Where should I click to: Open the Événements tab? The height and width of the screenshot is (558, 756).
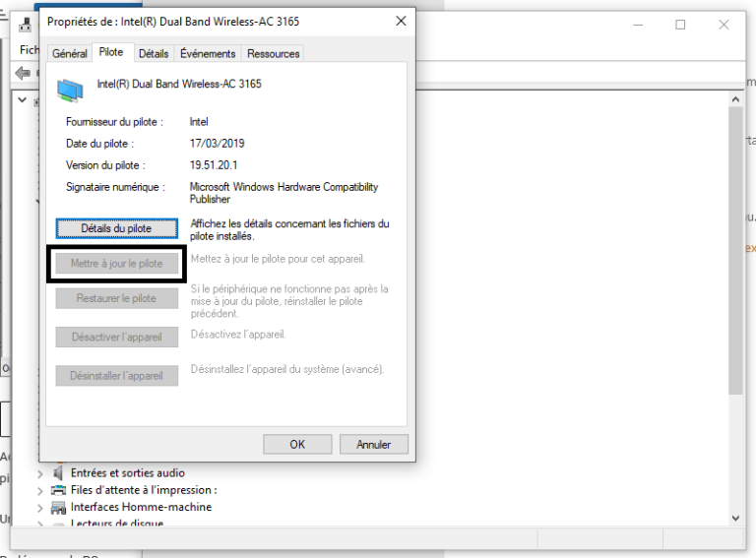coord(208,53)
